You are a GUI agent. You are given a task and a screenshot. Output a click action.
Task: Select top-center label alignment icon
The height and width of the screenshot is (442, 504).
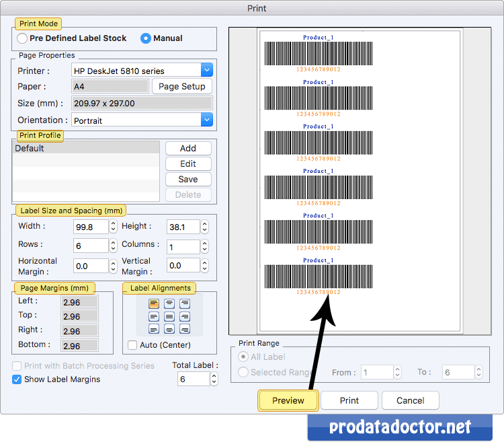[x=169, y=303]
